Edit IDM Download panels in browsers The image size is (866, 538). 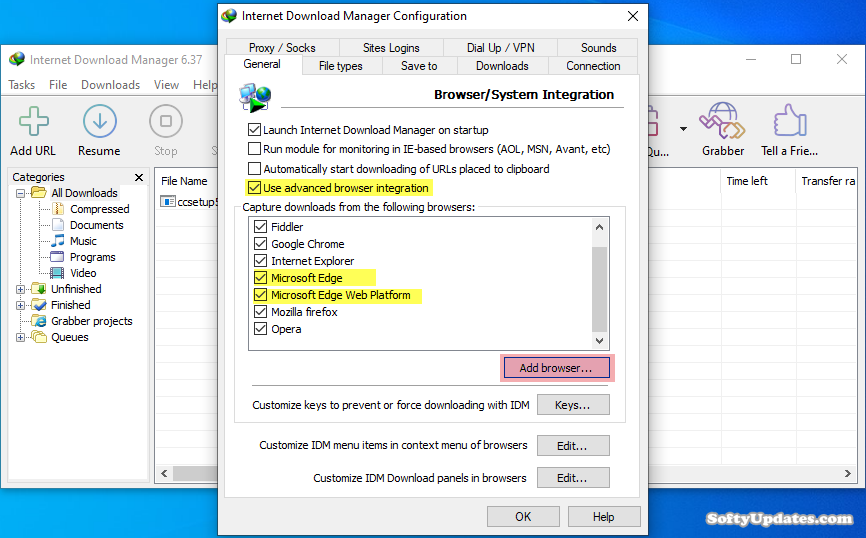(x=573, y=478)
